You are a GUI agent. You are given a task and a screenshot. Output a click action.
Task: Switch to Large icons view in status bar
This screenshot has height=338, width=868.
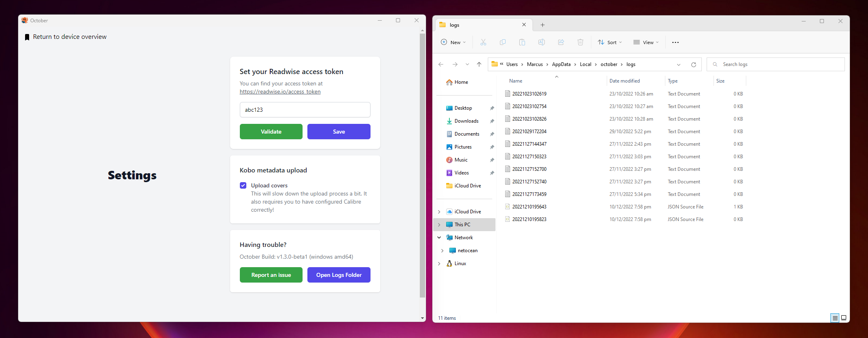(x=844, y=318)
